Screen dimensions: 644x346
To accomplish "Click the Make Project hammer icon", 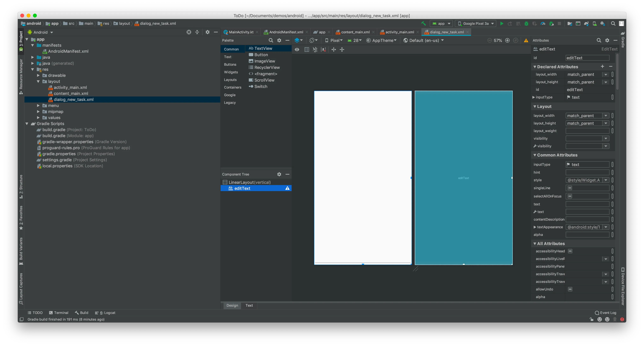I will pos(423,23).
